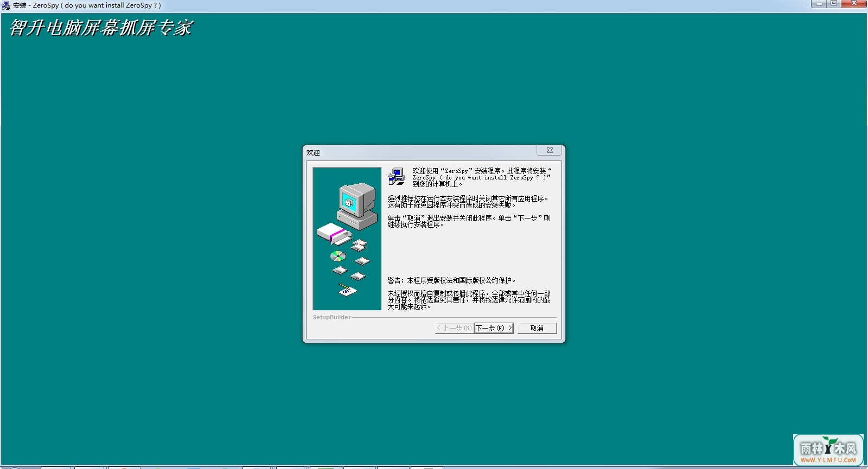Click the disabled 上一步(B) back button

coord(454,328)
